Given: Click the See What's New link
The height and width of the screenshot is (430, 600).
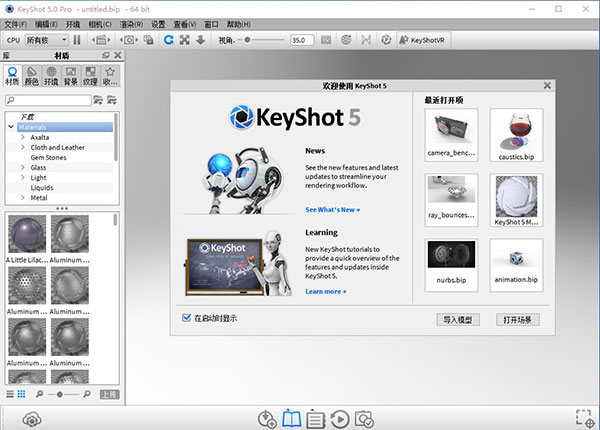Looking at the screenshot, I should click(332, 210).
